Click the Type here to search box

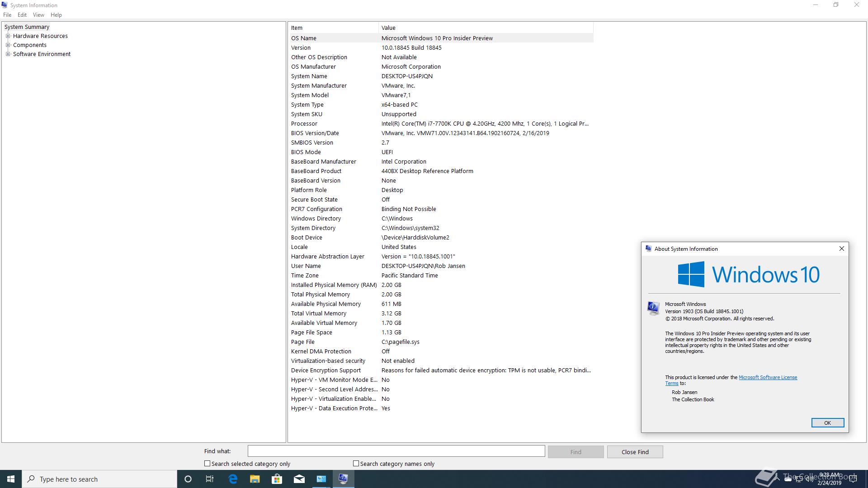(99, 479)
